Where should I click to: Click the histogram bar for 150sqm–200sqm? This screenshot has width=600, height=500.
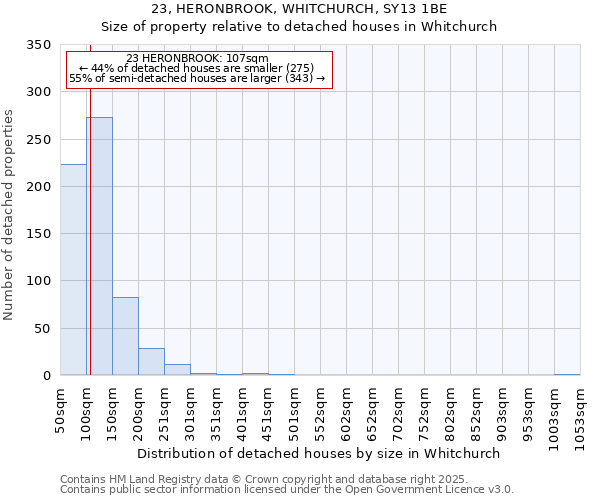coord(126,336)
